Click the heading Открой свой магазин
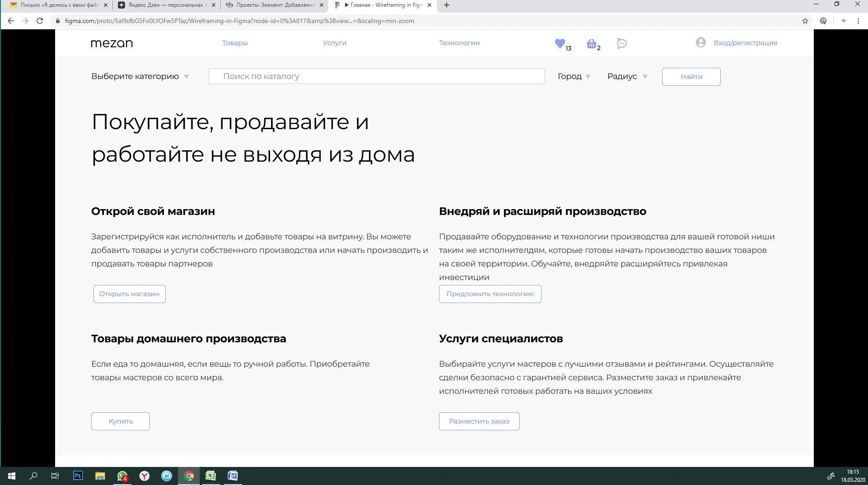The width and height of the screenshot is (868, 485). pyautogui.click(x=153, y=211)
